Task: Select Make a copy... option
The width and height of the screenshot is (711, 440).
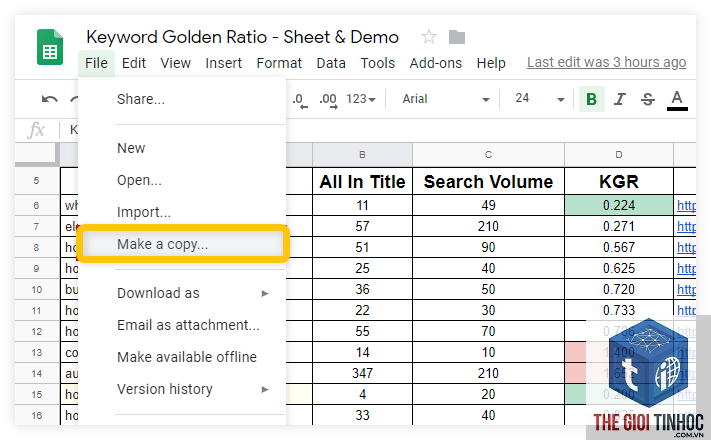Action: click(x=183, y=244)
